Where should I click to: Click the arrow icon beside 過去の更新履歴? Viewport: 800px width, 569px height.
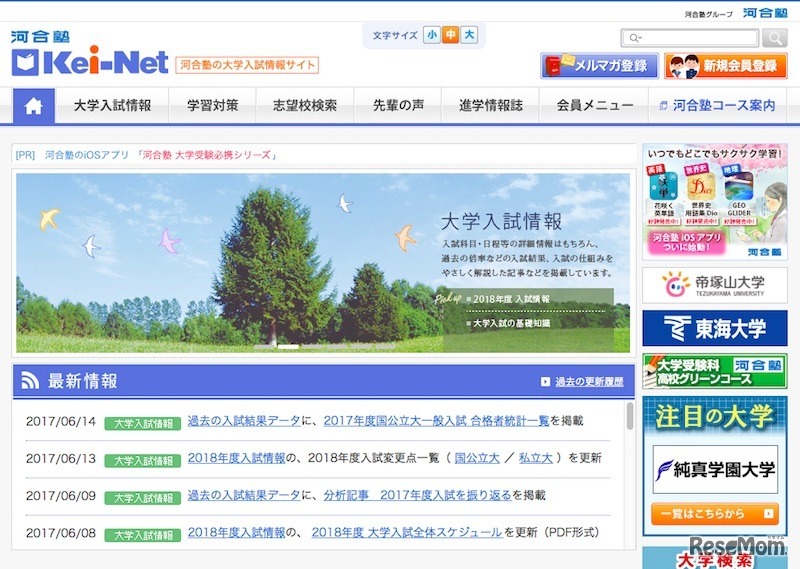pyautogui.click(x=545, y=381)
